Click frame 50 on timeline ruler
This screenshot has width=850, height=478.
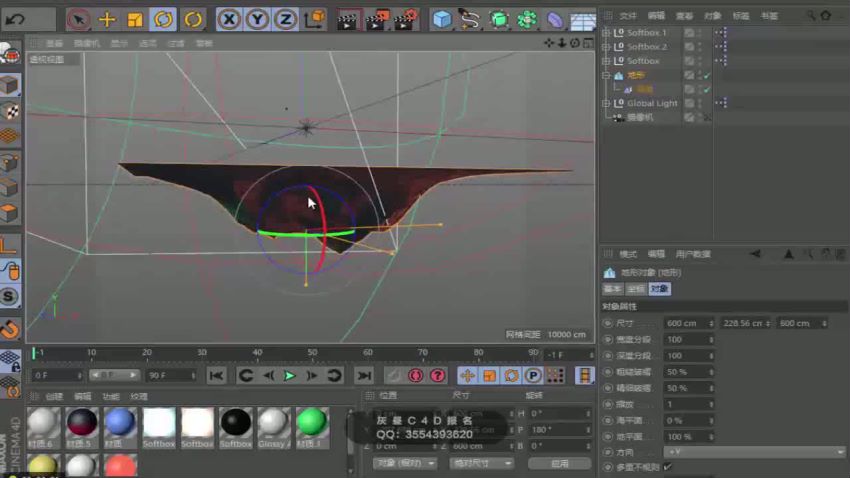coord(312,353)
